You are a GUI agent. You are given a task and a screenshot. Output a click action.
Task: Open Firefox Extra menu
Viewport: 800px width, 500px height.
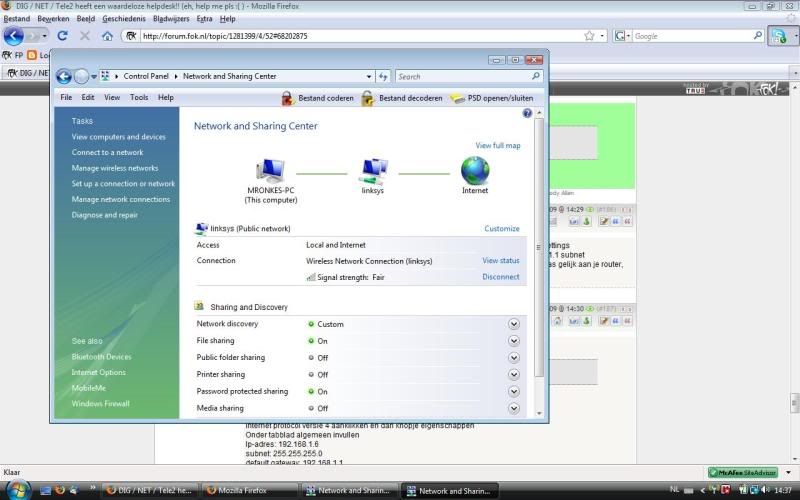pyautogui.click(x=204, y=19)
